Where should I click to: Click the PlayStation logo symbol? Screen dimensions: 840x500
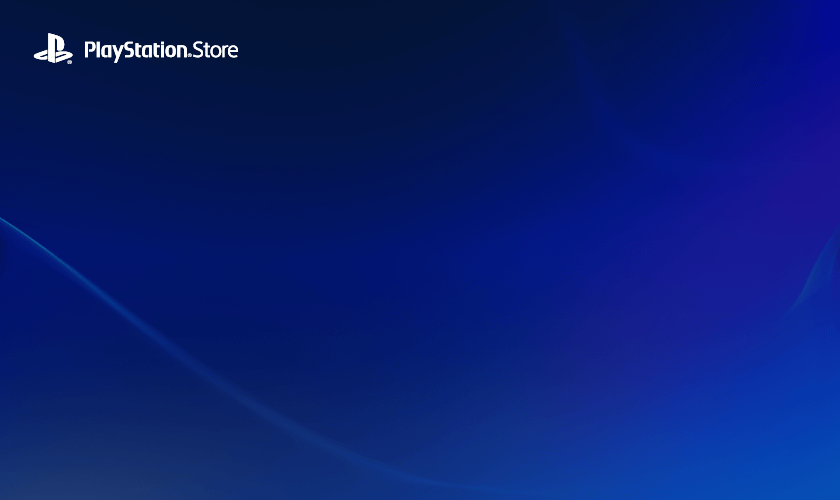pos(52,49)
